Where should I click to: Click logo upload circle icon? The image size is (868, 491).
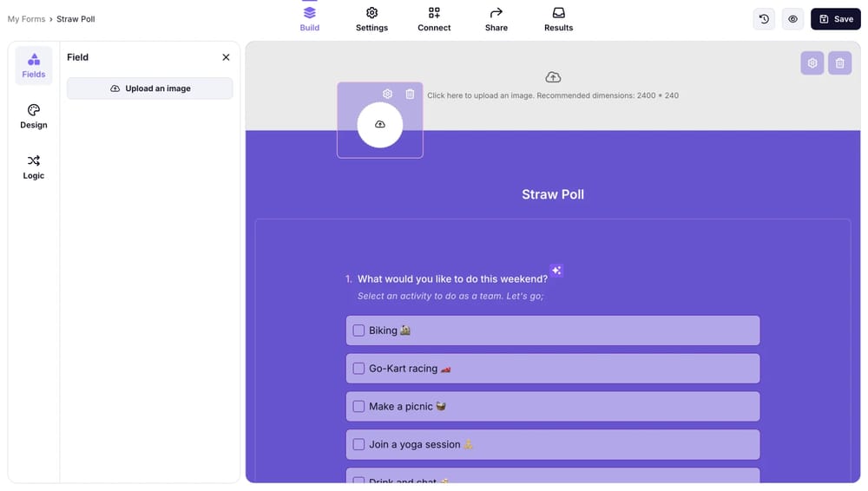pyautogui.click(x=379, y=125)
